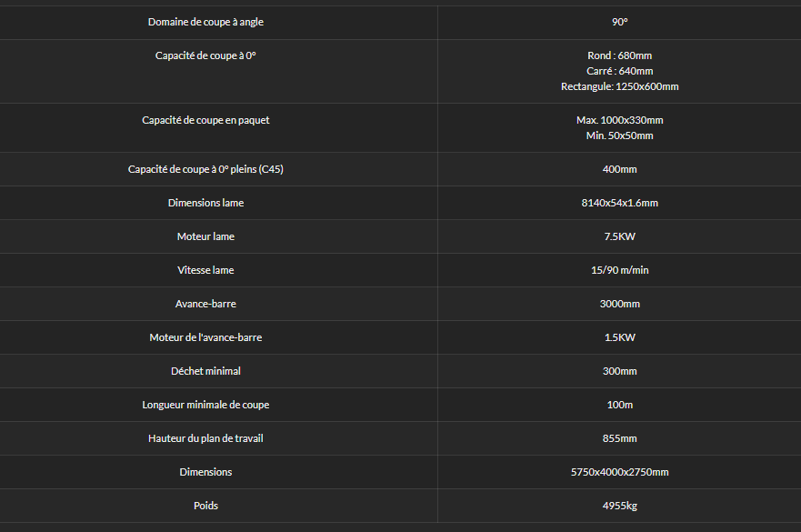Click the 'Moteur de l'avance-barre' label

tap(205, 337)
